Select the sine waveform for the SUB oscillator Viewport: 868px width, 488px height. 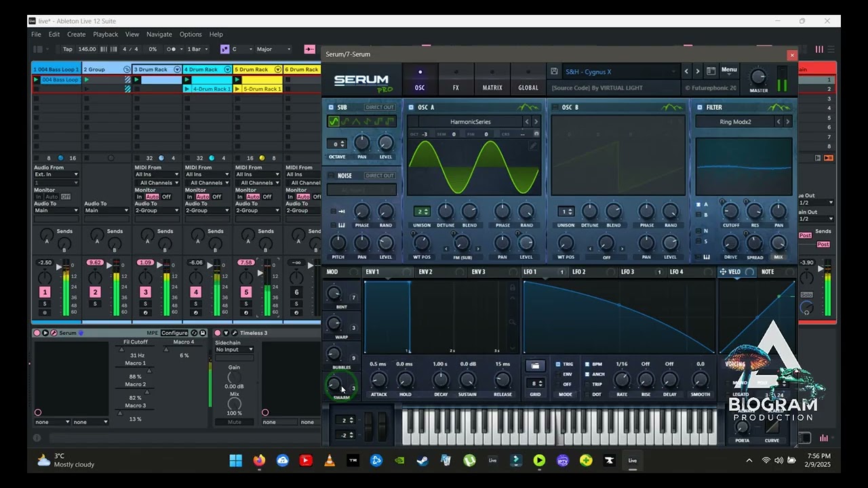(x=334, y=121)
